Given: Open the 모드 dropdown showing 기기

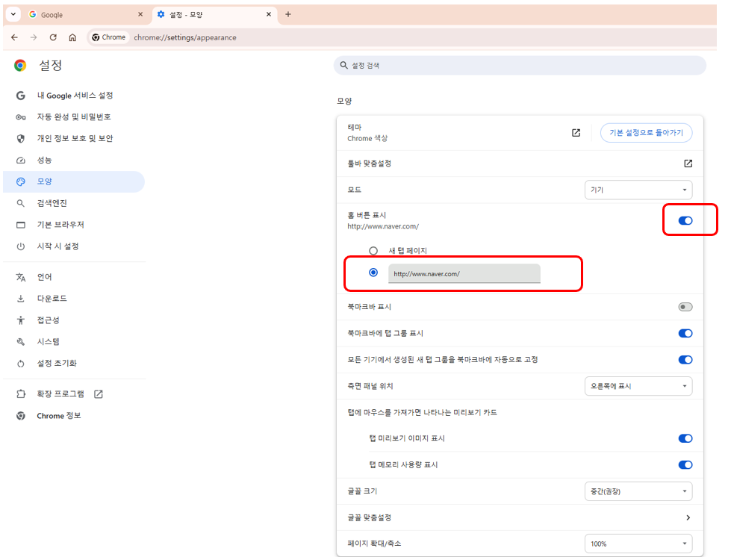Looking at the screenshot, I should pos(638,190).
